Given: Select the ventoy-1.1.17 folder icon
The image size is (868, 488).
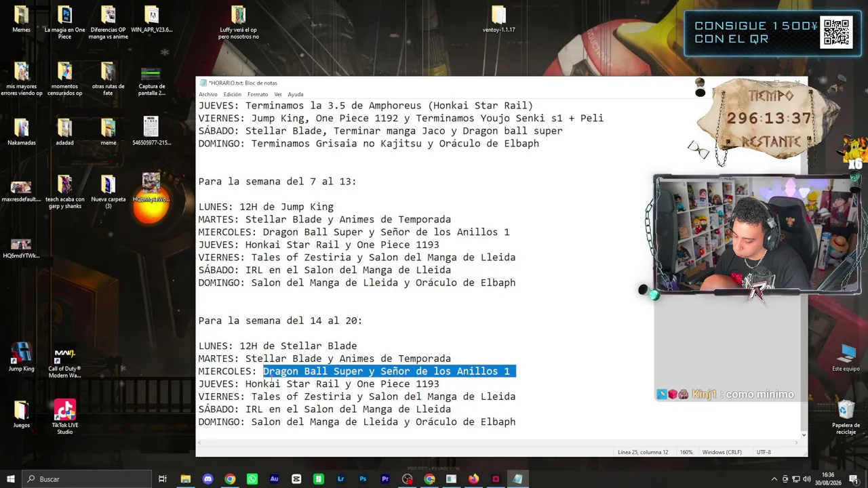Looking at the screenshot, I should tap(498, 19).
